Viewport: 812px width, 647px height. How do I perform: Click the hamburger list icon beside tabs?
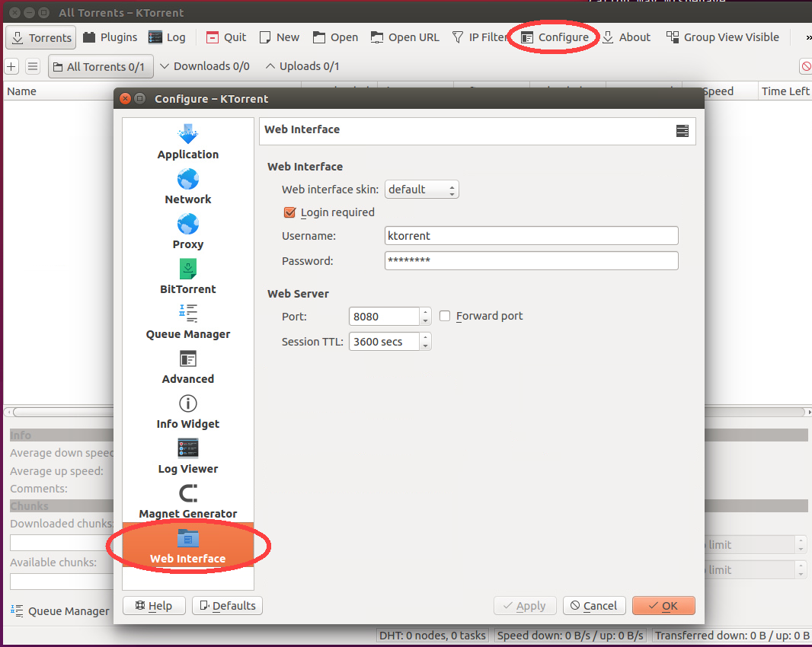33,66
